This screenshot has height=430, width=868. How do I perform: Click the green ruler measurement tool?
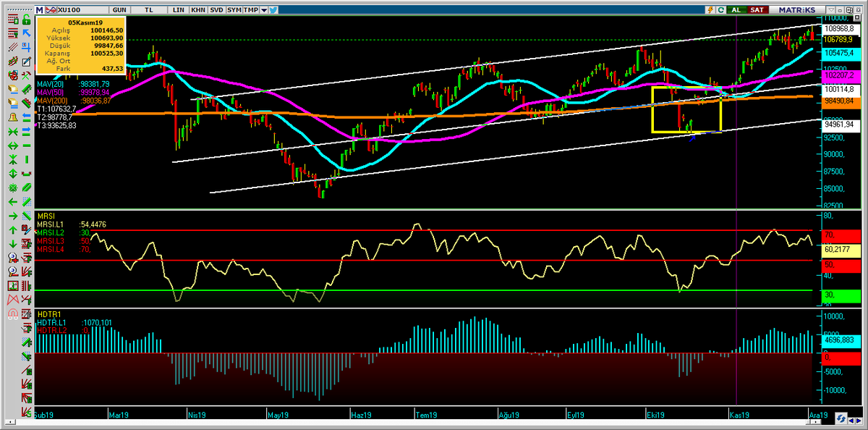pyautogui.click(x=26, y=89)
